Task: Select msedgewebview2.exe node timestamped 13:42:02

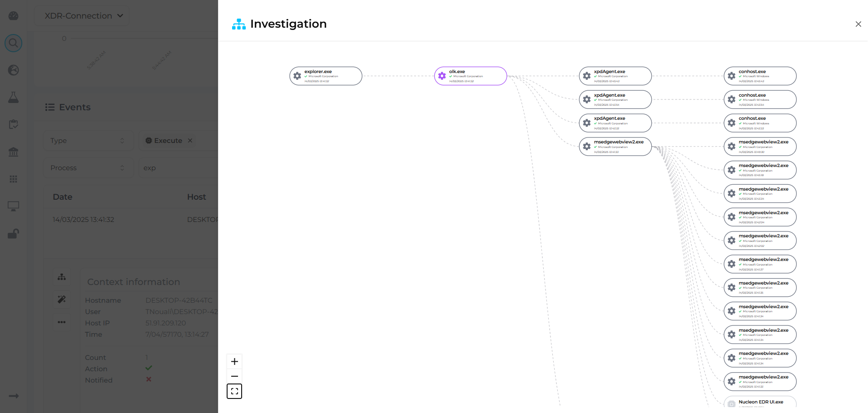Action: [760, 241]
